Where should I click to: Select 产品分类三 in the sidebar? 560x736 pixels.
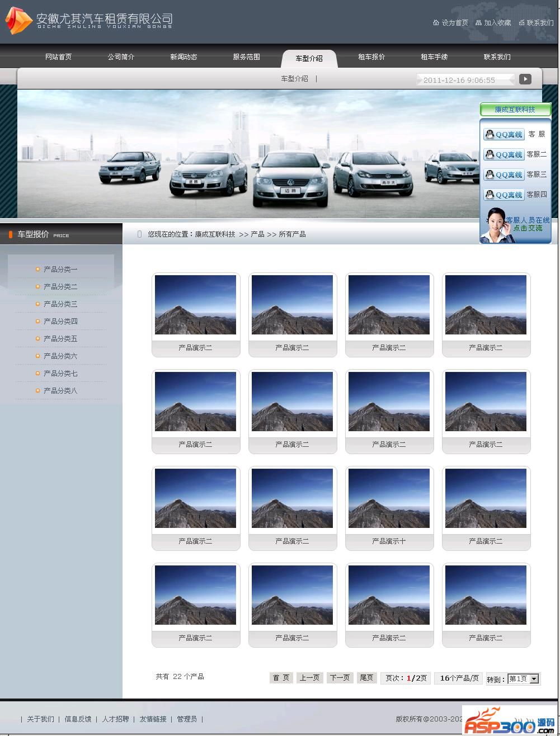[60, 304]
